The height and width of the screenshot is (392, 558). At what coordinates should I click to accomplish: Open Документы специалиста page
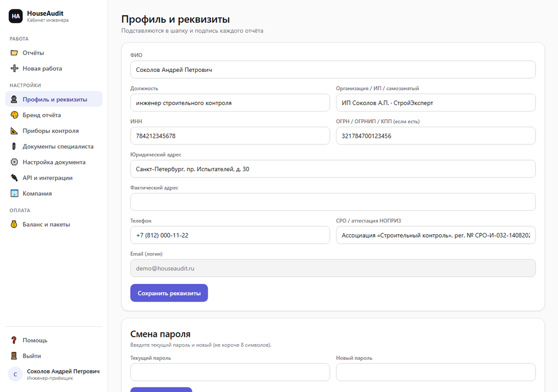54,146
